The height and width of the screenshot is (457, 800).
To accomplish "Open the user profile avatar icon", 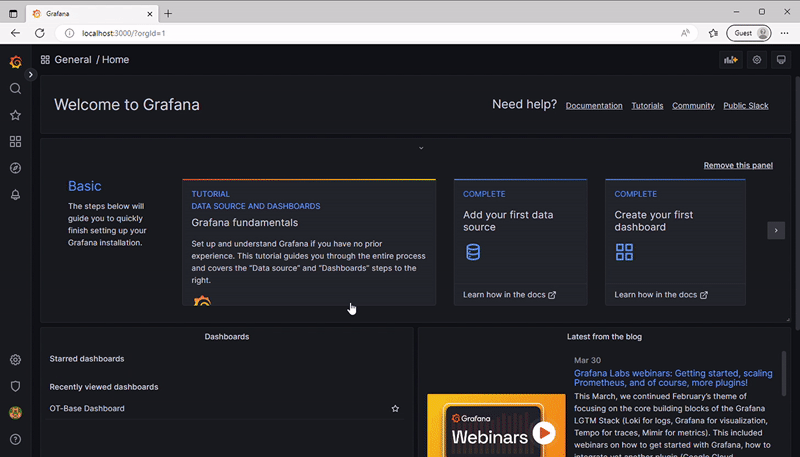I will pos(15,413).
